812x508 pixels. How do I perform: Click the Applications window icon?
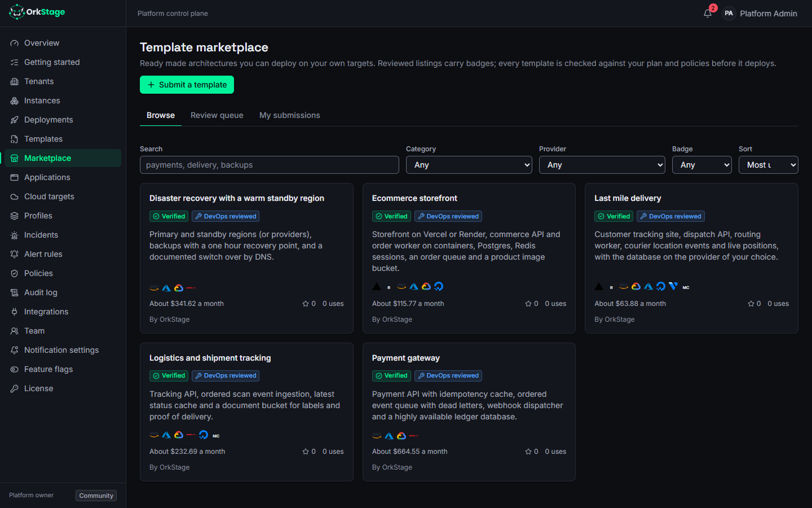pyautogui.click(x=15, y=177)
